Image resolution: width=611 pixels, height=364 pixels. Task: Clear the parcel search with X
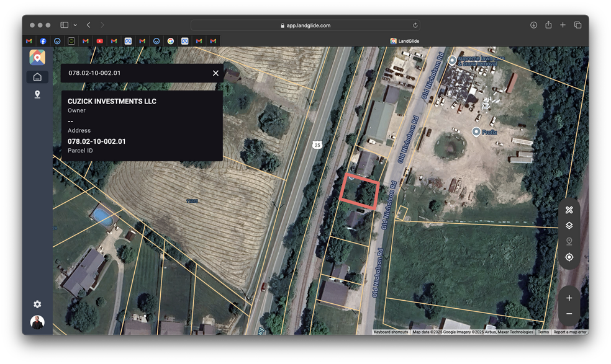pos(215,73)
